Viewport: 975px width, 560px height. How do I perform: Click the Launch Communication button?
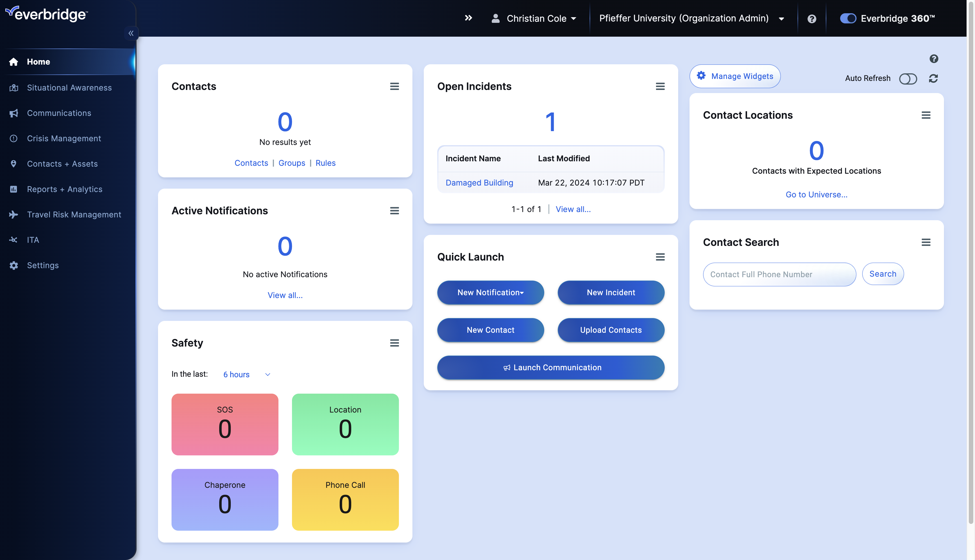[551, 368]
